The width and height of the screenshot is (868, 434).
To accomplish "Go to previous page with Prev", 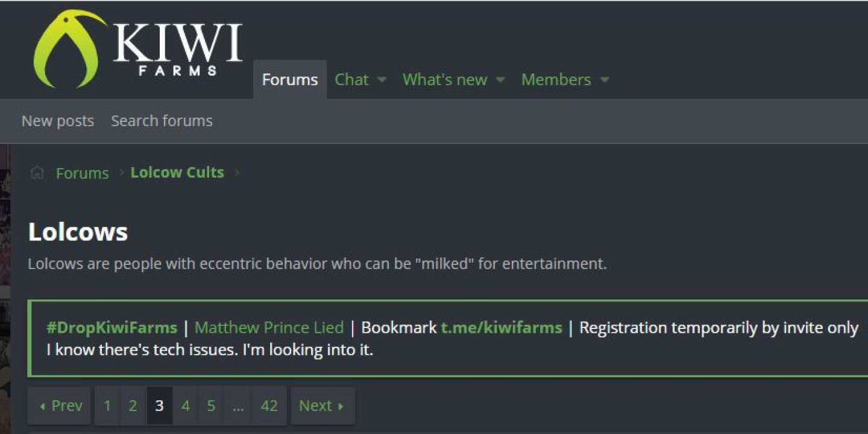I will click(x=59, y=406).
